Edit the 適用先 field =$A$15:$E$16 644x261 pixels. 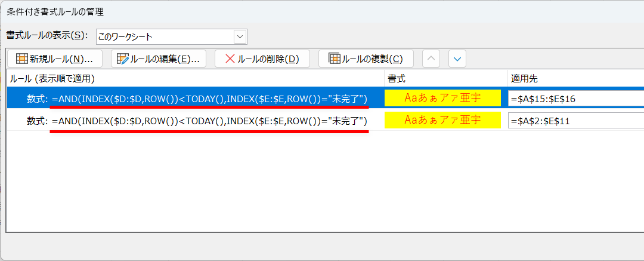pos(576,99)
